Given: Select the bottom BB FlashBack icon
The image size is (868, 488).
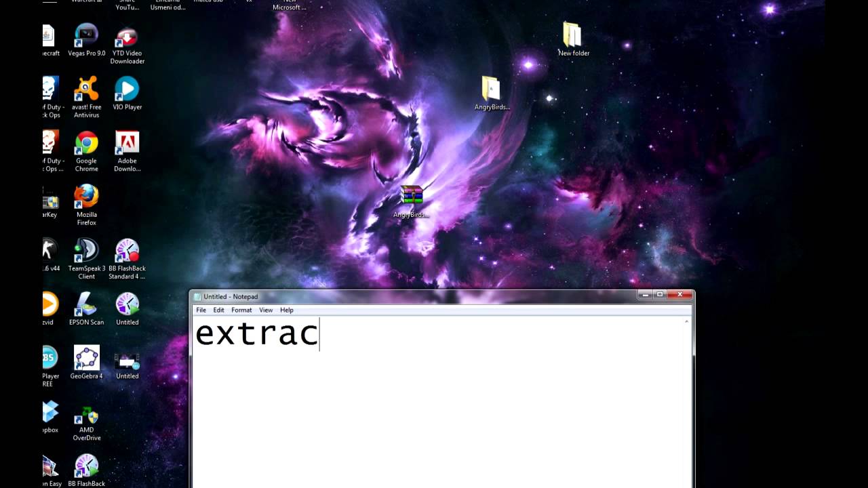Looking at the screenshot, I should [86, 470].
